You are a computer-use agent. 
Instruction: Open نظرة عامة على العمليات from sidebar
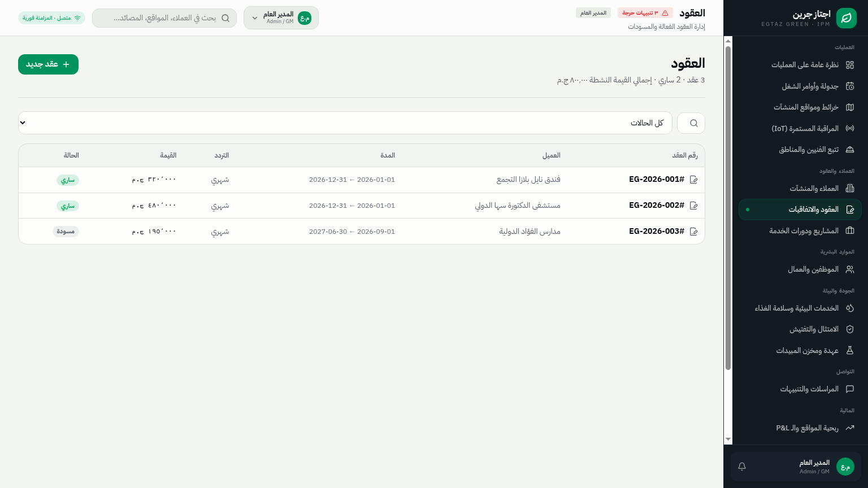click(x=800, y=65)
